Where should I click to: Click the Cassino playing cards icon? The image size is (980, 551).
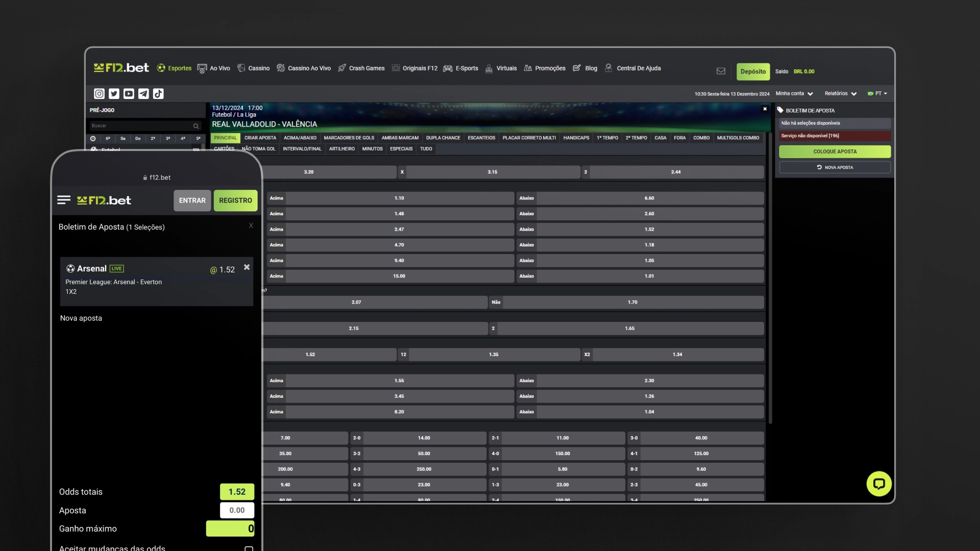[x=241, y=68]
